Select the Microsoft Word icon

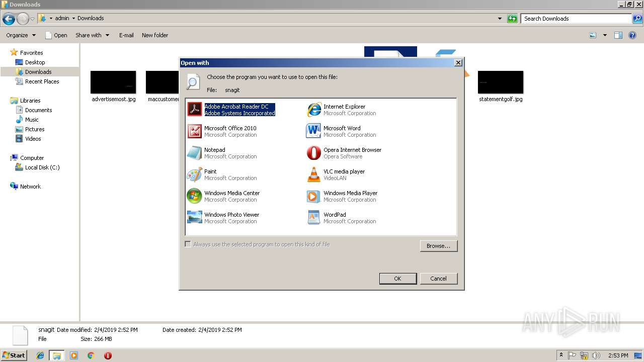click(313, 131)
